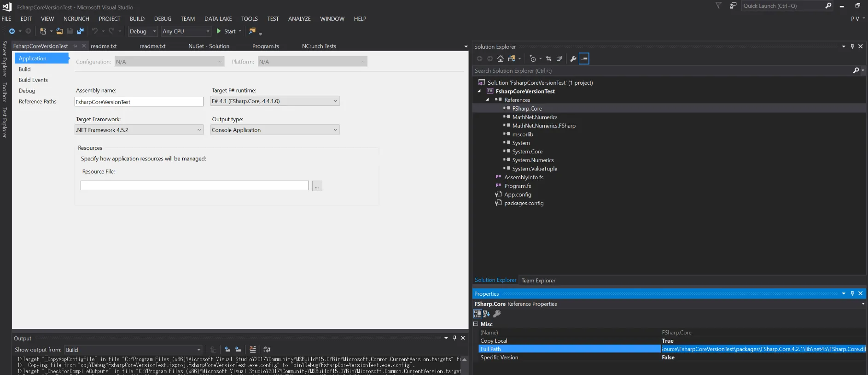Collapse the References tree node

[x=488, y=100]
